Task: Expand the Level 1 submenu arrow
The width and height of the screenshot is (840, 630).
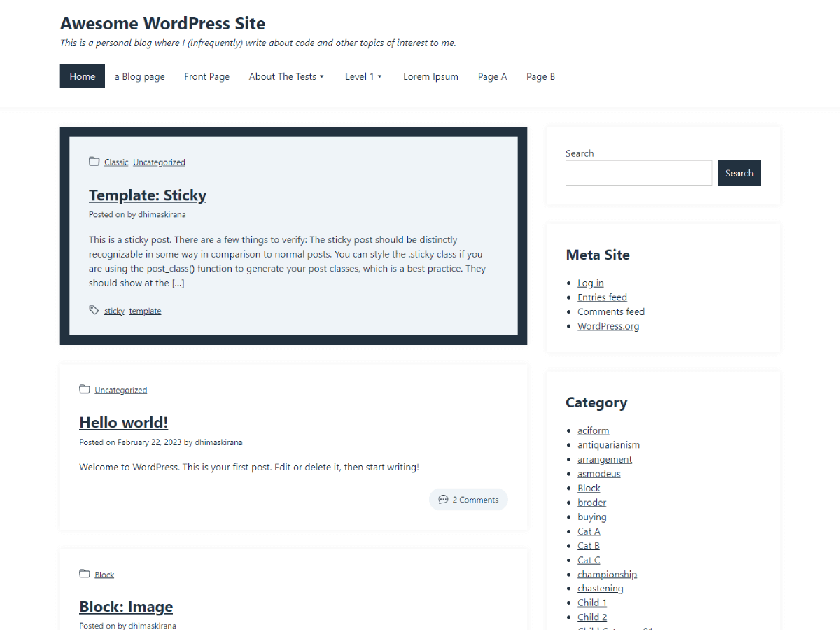Action: click(380, 77)
